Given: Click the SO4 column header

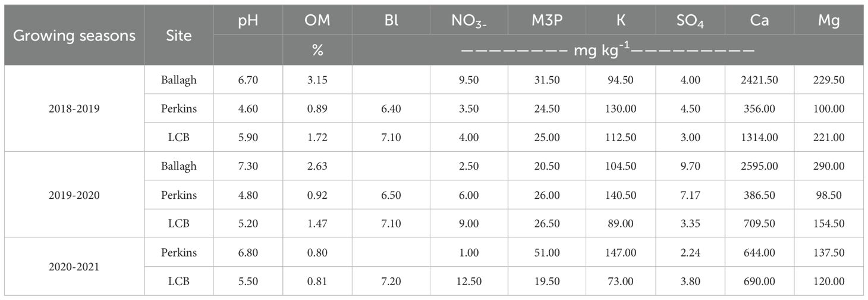Looking at the screenshot, I should click(x=690, y=21).
